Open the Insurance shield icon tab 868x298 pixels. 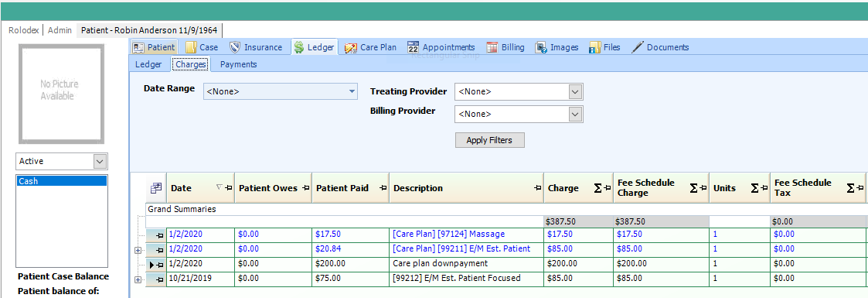pos(235,47)
